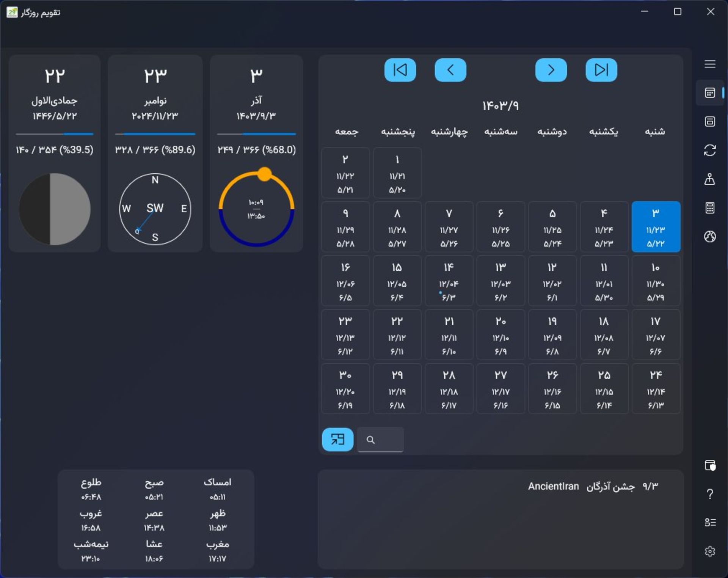Screen dimensions: 728x578
Task: Open the compact widget window icon
Action: 710,465
